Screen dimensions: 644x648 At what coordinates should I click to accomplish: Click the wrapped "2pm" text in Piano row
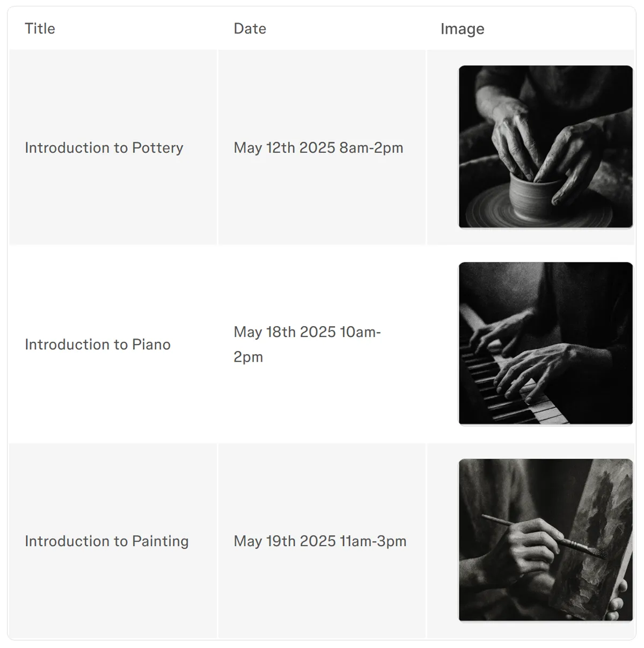coord(248,357)
